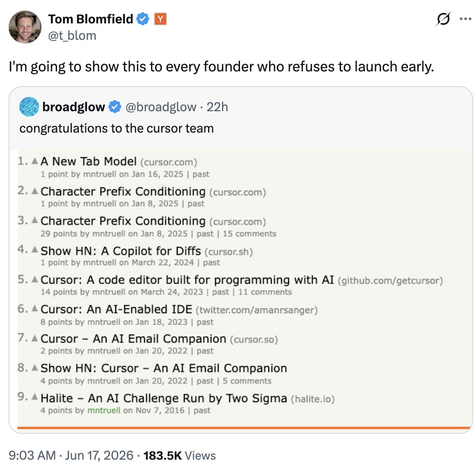
Task: Click the Grok slashed-circle icon
Action: (443, 19)
